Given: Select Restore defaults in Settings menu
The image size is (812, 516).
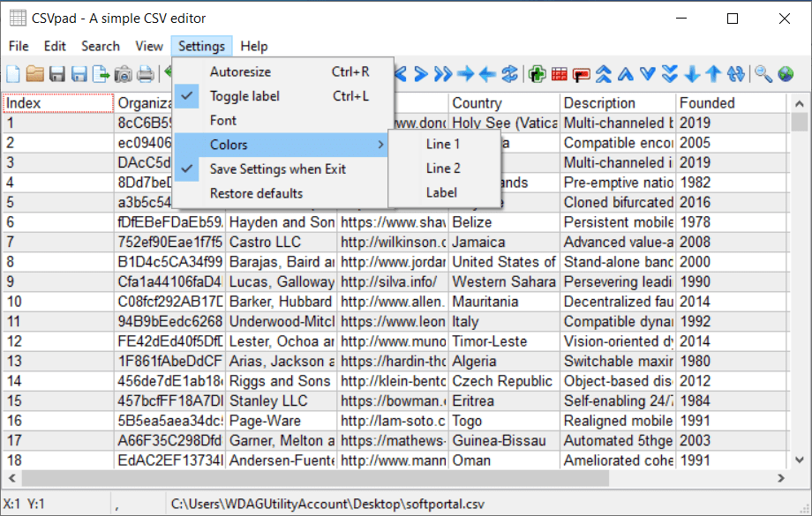Looking at the screenshot, I should (x=280, y=193).
